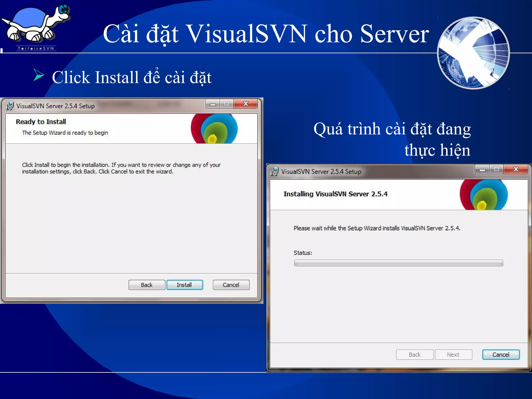Close the Ready to Install setup window

(x=246, y=104)
